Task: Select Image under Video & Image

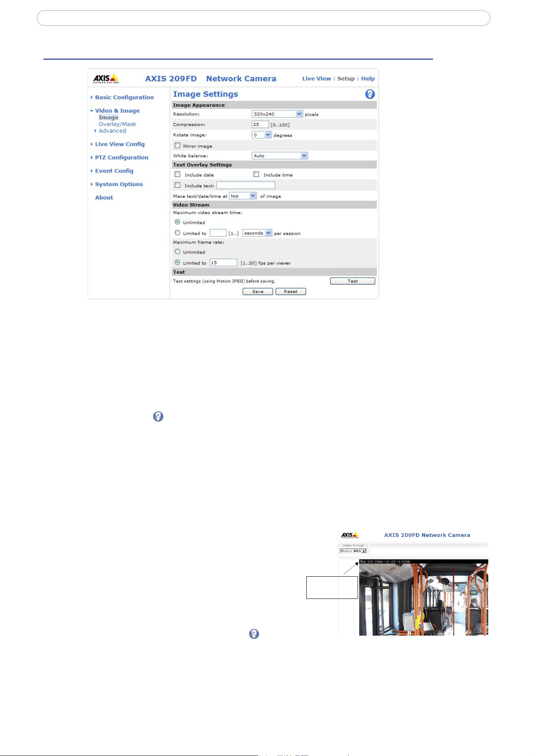Action: coord(109,118)
